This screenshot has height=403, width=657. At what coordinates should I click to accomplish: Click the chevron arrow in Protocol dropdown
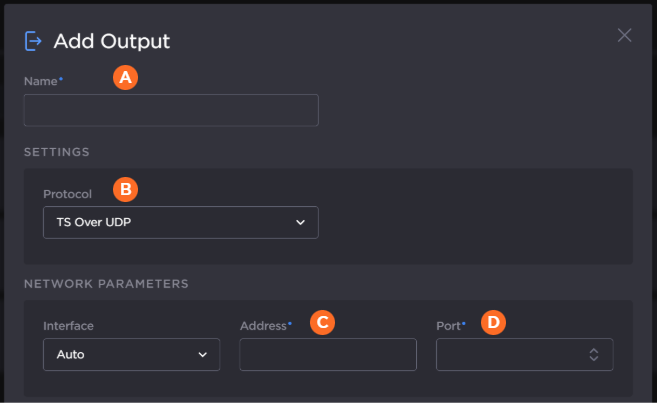300,222
